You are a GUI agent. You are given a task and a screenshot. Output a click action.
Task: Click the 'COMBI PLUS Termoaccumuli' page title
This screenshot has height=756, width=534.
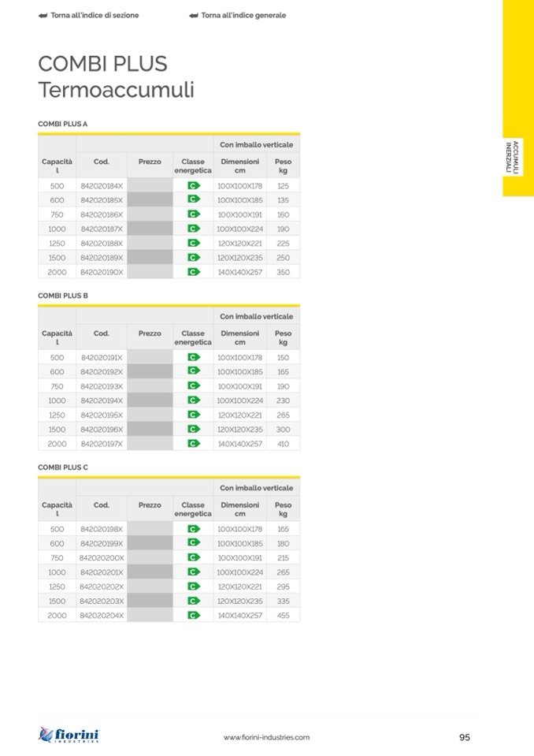[116, 77]
